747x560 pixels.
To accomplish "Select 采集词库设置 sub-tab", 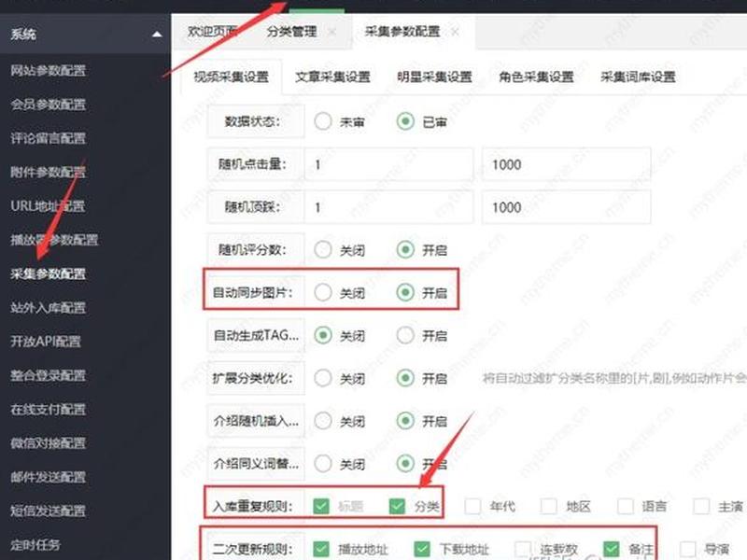I will (x=638, y=77).
